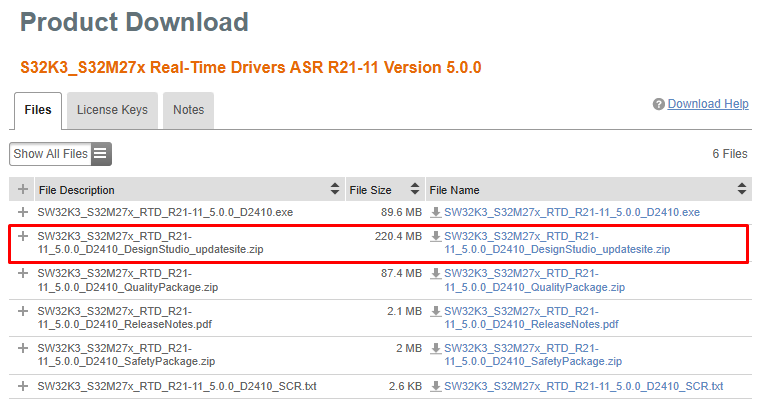Expand all rows with the header plus icon
This screenshot has height=412, width=767.
pyautogui.click(x=23, y=189)
